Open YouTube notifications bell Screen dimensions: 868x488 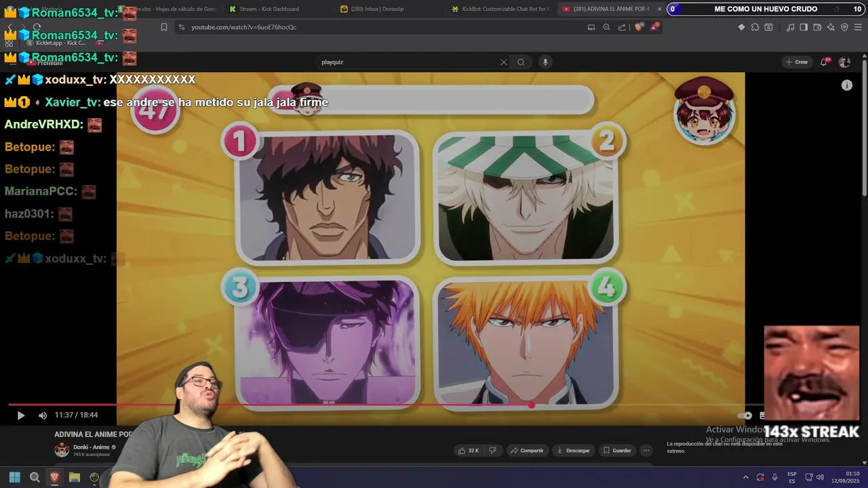824,62
